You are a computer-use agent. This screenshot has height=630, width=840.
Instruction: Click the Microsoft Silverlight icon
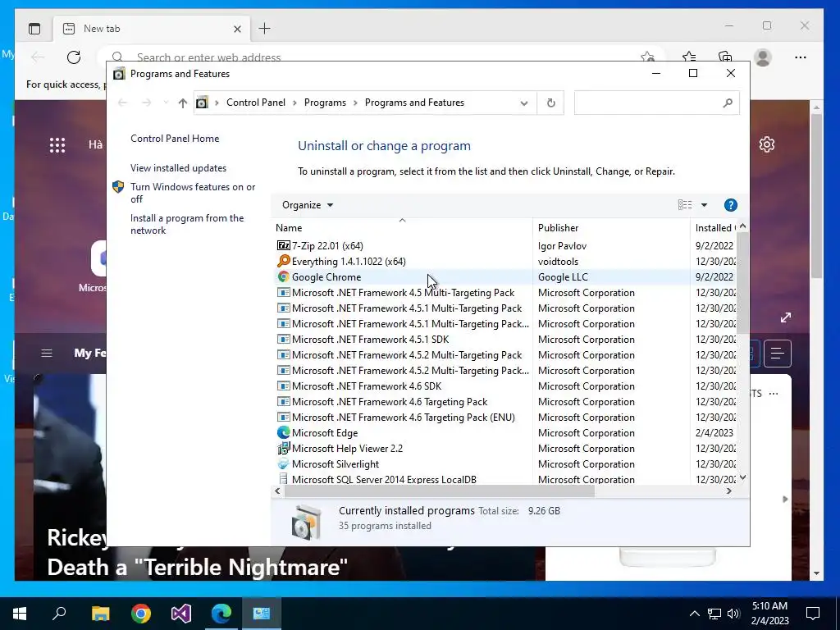coord(283,464)
